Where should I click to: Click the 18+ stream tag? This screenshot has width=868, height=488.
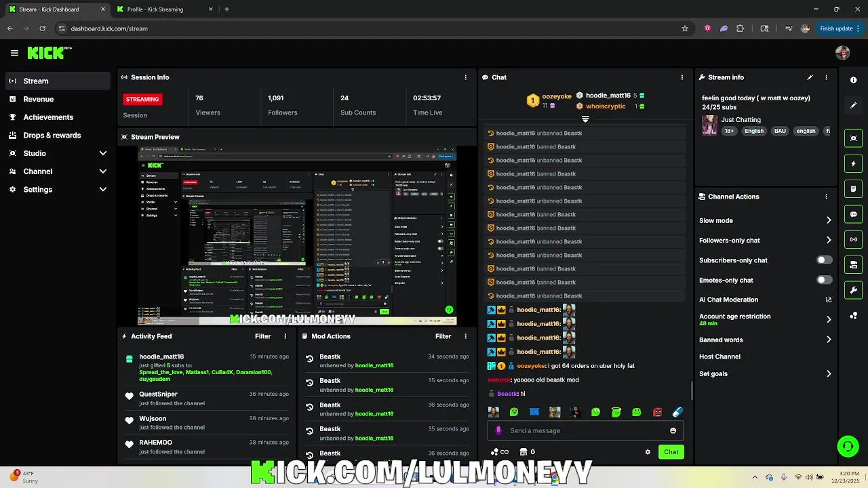click(729, 131)
